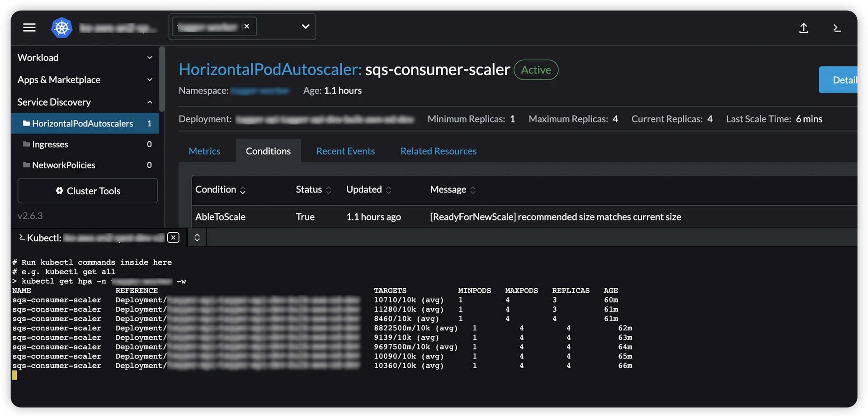Open the kubectl shell icon in header
The image size is (868, 418).
[837, 28]
